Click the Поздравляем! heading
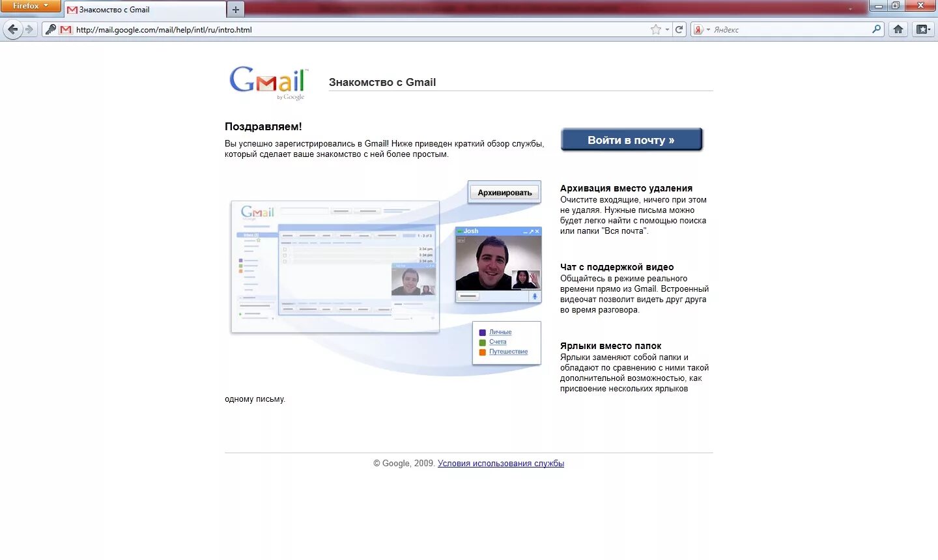The image size is (938, 560). (263, 126)
